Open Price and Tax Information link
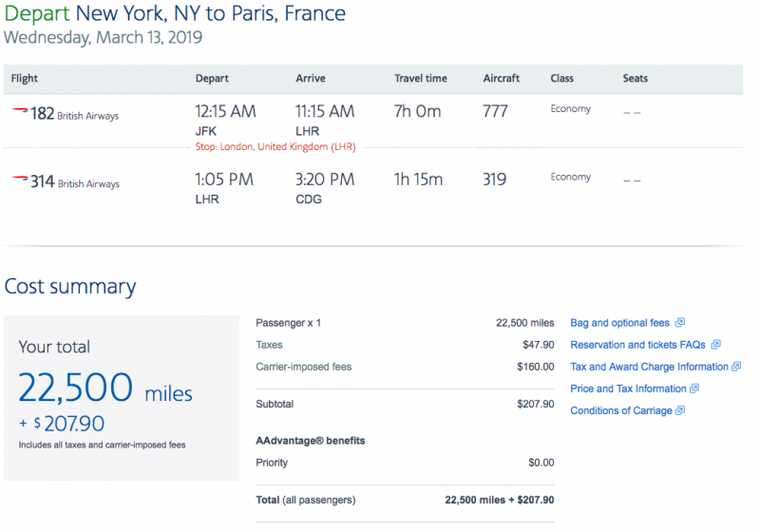 pyautogui.click(x=628, y=389)
